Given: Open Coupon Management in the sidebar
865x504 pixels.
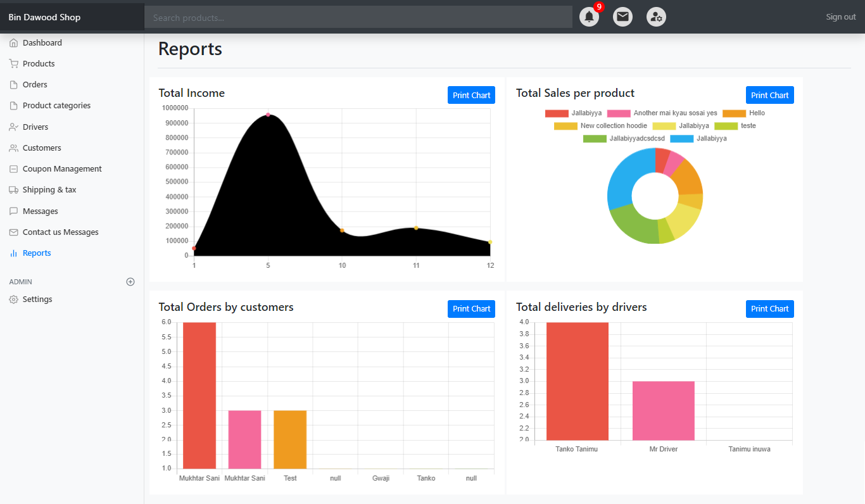Looking at the screenshot, I should pyautogui.click(x=62, y=169).
